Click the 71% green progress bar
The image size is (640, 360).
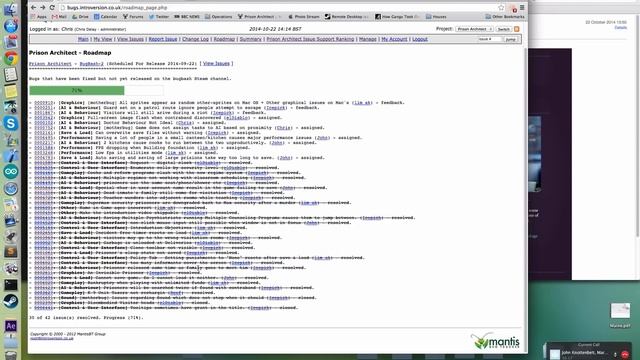77,90
